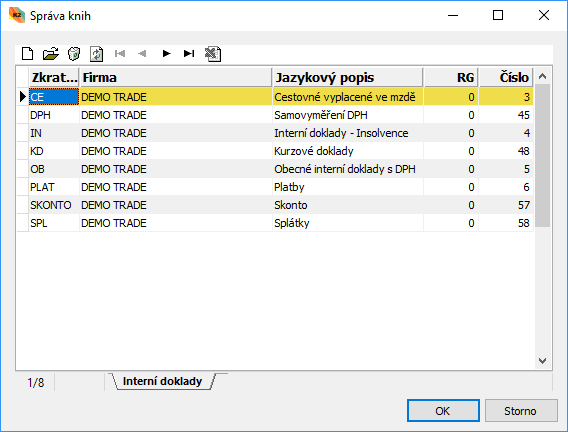Export table to Excel icon
Screen dimensions: 568x432
coord(213,54)
